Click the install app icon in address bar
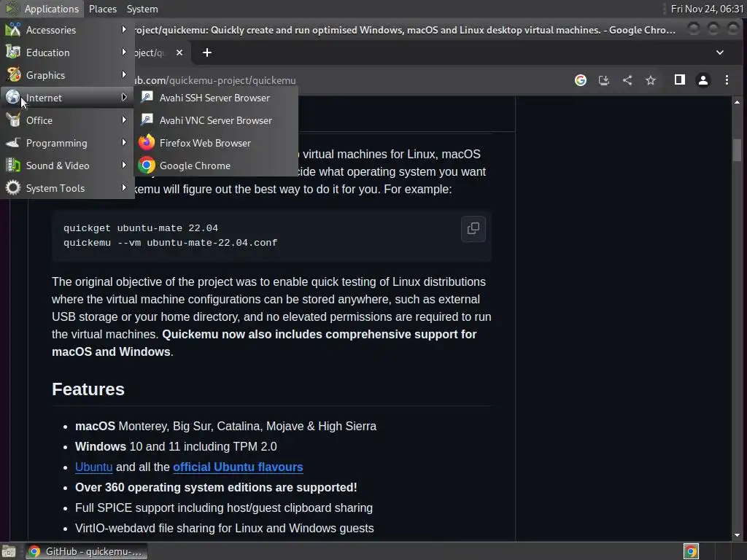747x560 pixels. [603, 80]
